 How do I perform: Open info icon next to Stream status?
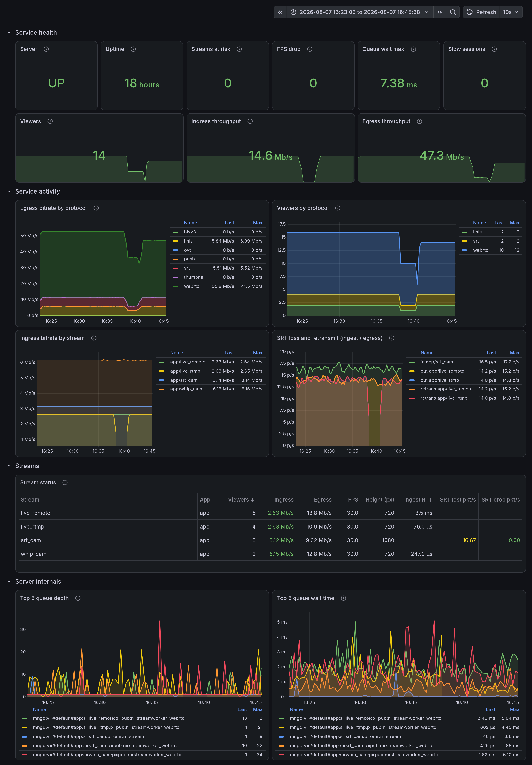click(65, 482)
